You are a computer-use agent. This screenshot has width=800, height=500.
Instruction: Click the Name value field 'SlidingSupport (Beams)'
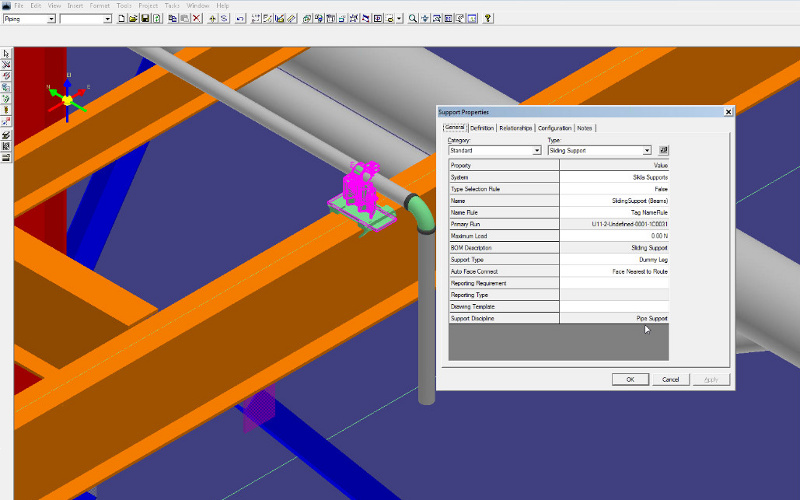coord(614,201)
